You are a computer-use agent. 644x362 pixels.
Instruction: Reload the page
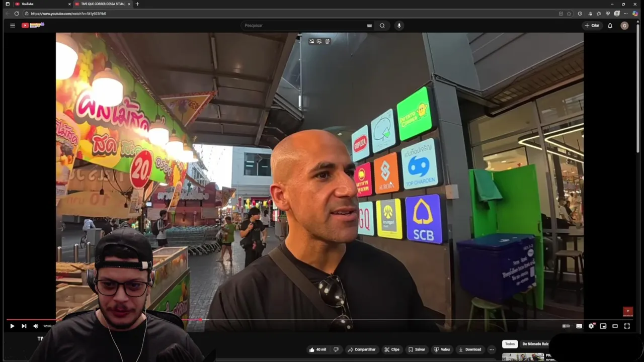point(17,14)
